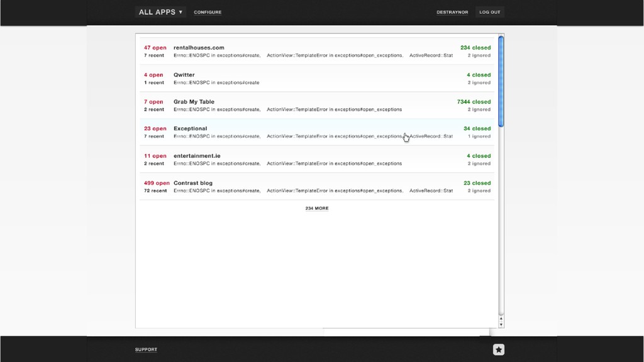This screenshot has height=362, width=644.
Task: View 47 open exceptions for rentalhouses.com
Action: pos(155,48)
